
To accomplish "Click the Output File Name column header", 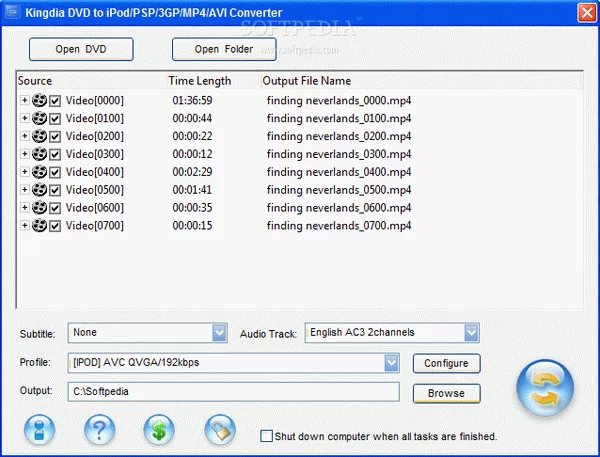I will point(307,81).
